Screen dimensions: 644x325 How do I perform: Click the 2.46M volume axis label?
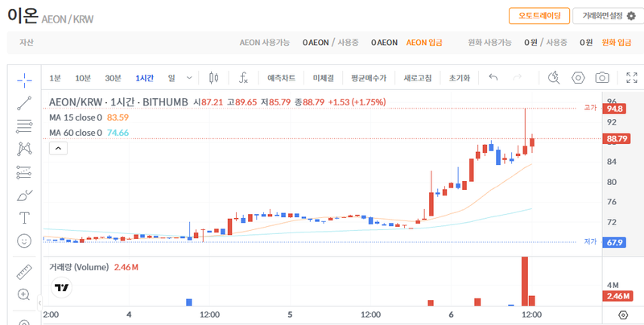[x=617, y=296]
